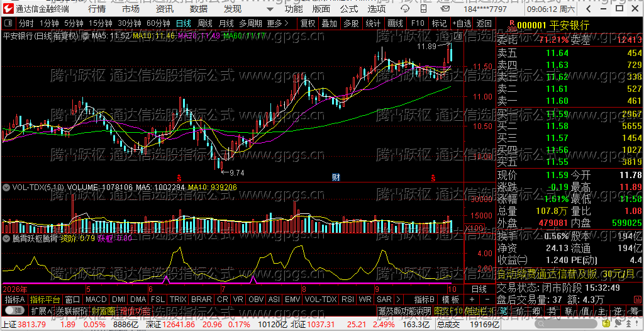Click the 标记 mark button
Screen dimensions: 644x331
(x=439, y=23)
